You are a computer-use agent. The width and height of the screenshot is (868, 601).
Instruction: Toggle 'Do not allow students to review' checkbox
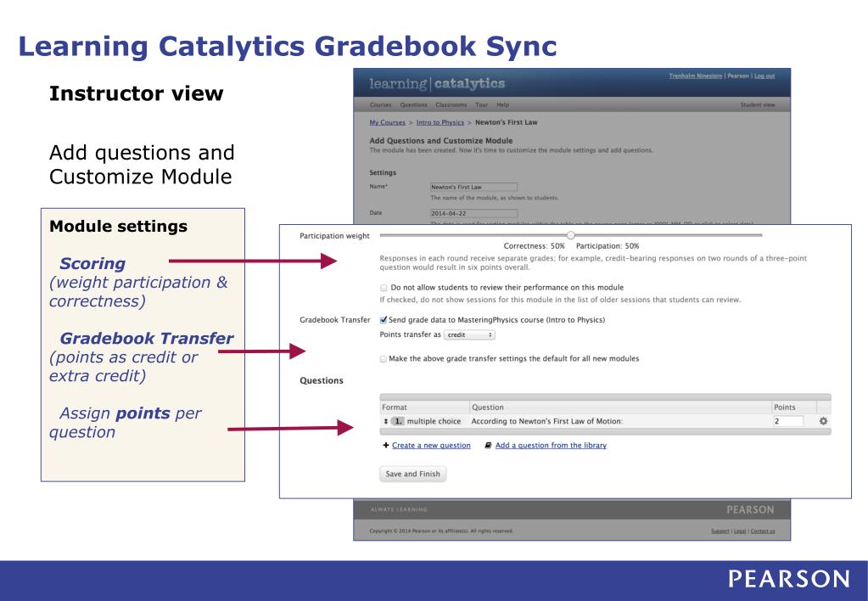[384, 288]
